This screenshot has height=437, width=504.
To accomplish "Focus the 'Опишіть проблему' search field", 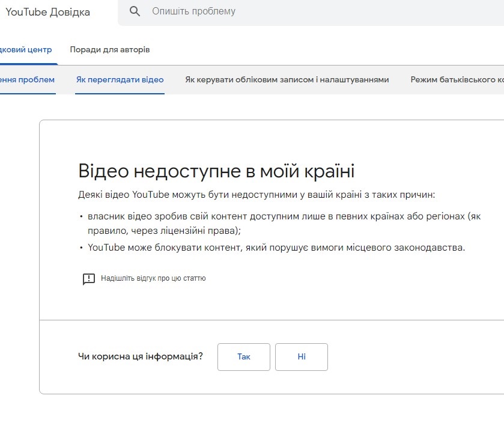I will [x=300, y=11].
